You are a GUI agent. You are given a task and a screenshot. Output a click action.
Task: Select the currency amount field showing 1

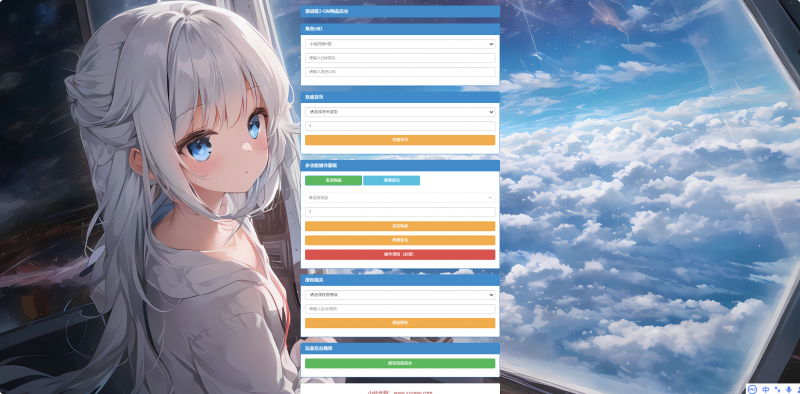click(400, 126)
